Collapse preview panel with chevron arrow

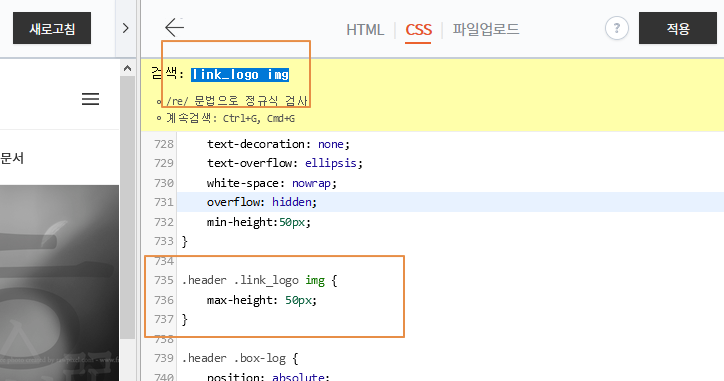(126, 28)
